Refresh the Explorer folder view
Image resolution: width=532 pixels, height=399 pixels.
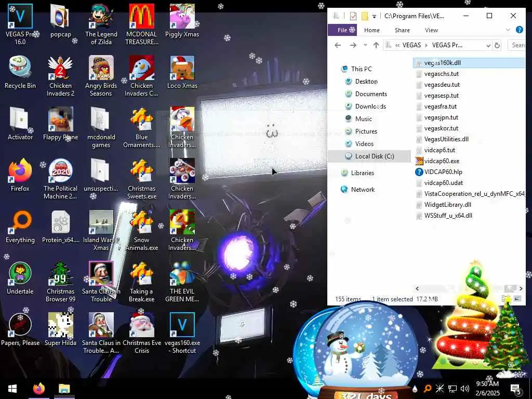[x=497, y=46]
